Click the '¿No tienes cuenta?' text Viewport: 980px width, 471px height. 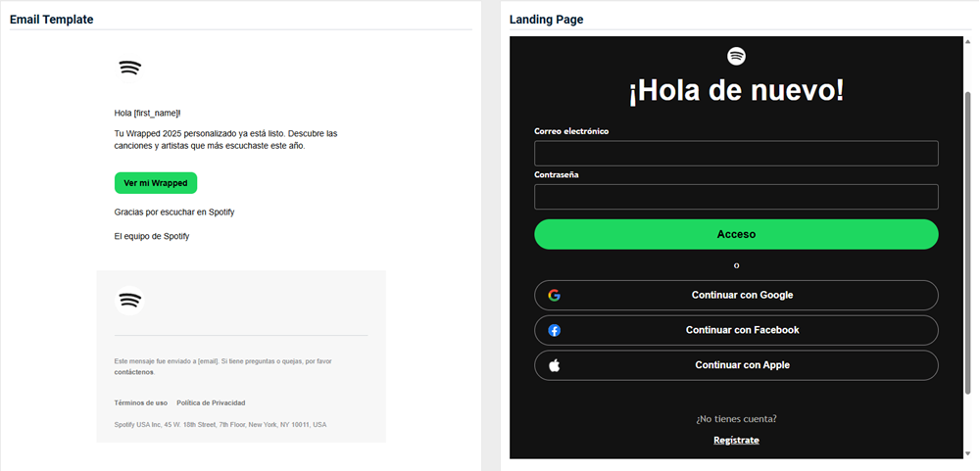(736, 418)
